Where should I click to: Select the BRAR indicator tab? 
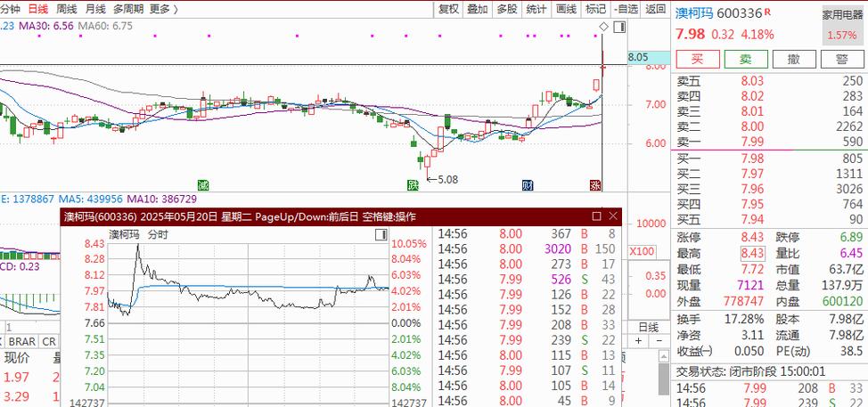pos(22,341)
